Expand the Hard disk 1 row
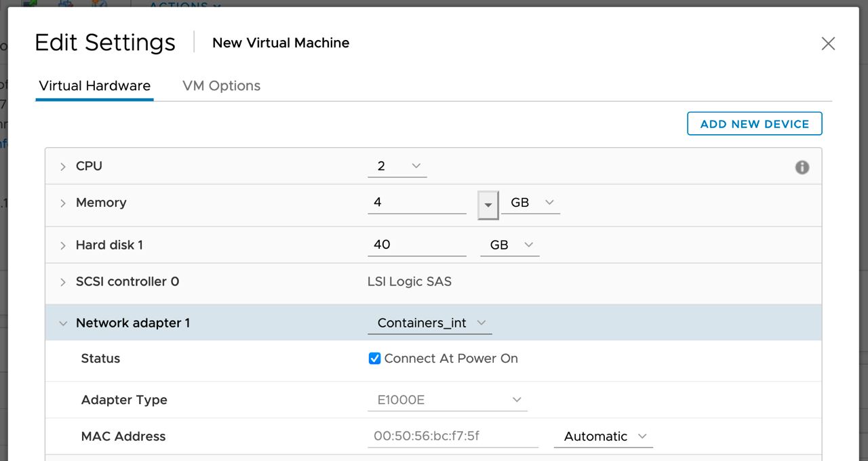This screenshot has height=461, width=868. tap(63, 245)
